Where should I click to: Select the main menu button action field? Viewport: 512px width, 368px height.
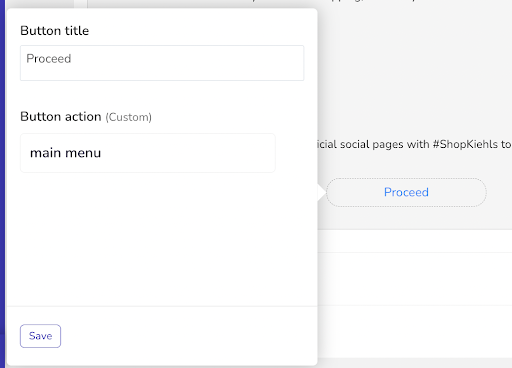[x=148, y=153]
